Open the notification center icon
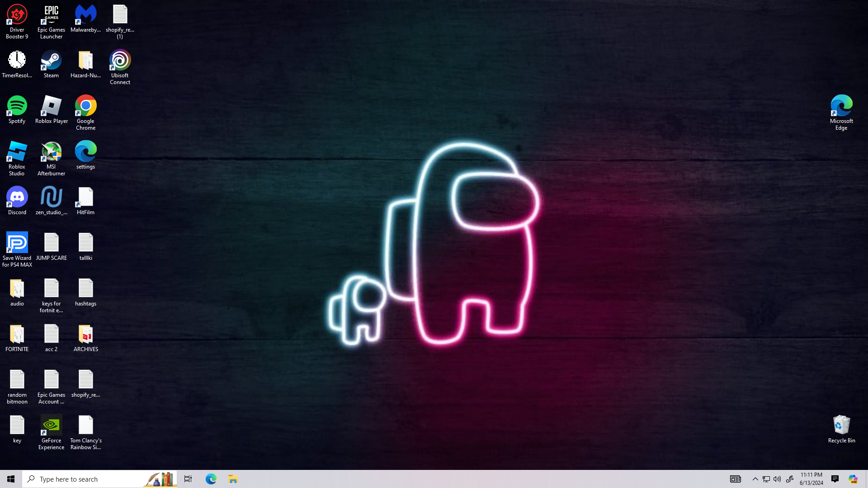This screenshot has width=868, height=488. [835, 479]
